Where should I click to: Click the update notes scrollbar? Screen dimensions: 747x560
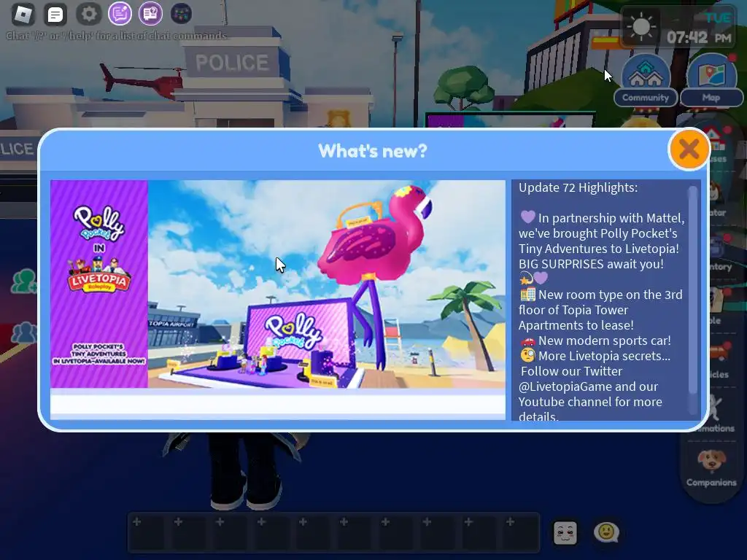[693, 290]
